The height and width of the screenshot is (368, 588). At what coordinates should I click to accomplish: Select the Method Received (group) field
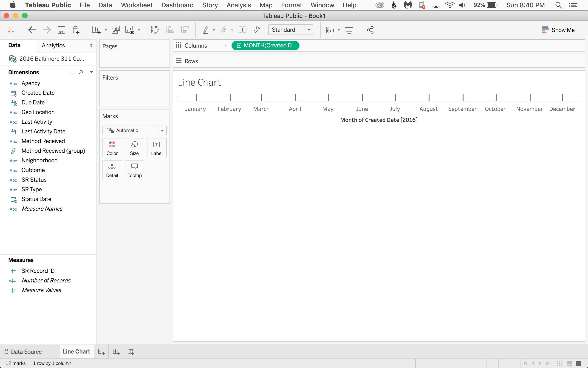(53, 151)
